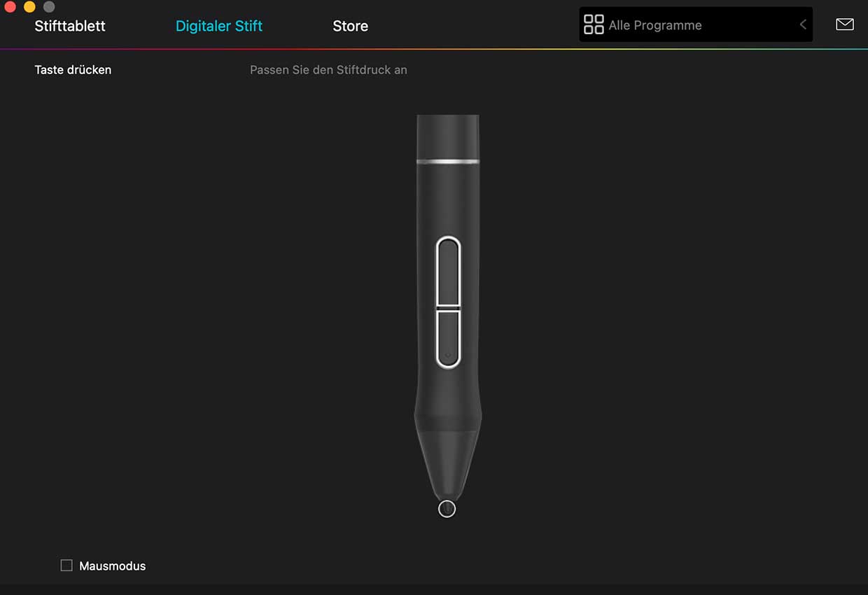868x595 pixels.
Task: Switch to the Store tab
Action: pyautogui.click(x=350, y=26)
